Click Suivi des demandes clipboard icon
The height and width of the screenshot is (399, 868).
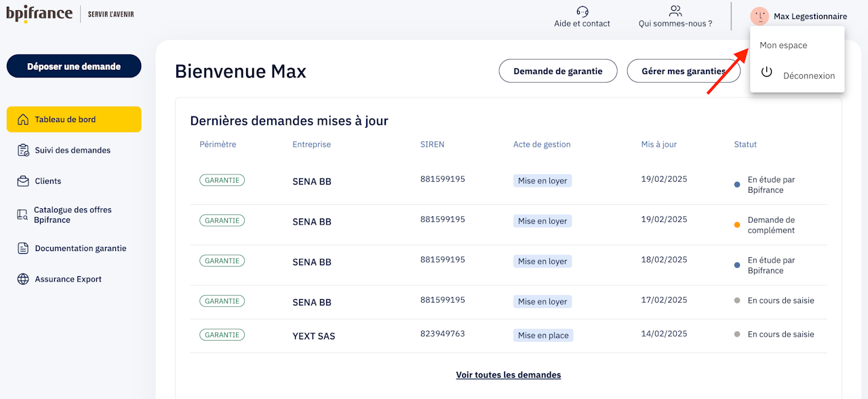(23, 150)
